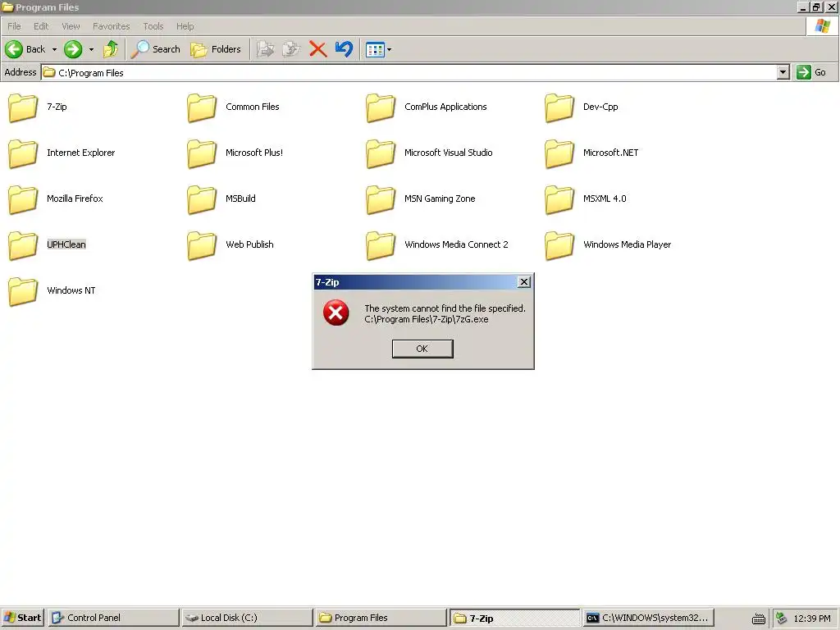Open the Search pane
The image size is (840, 630).
click(155, 49)
